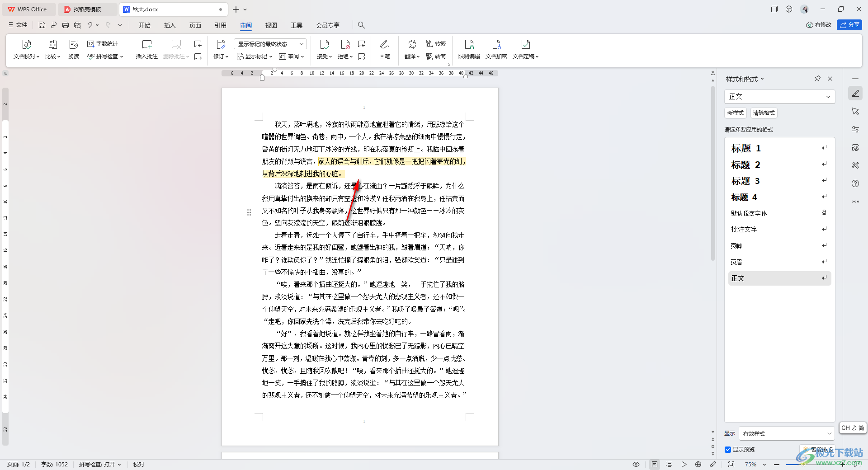Toggle eye protection mode icon

coord(636,465)
